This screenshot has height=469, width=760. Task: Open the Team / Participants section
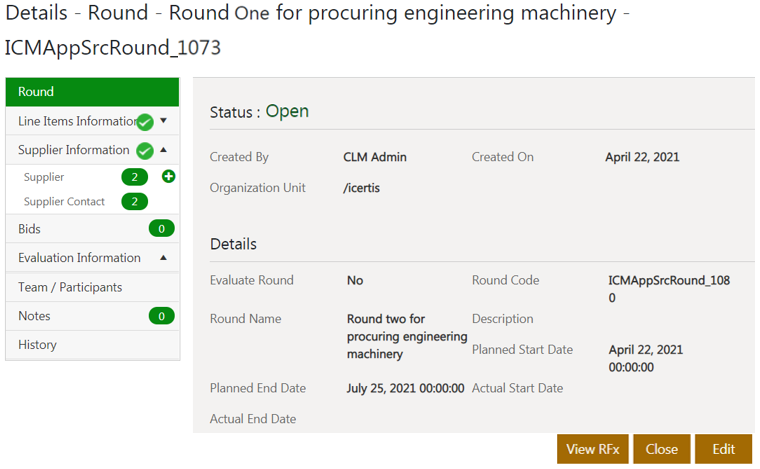pyautogui.click(x=70, y=287)
